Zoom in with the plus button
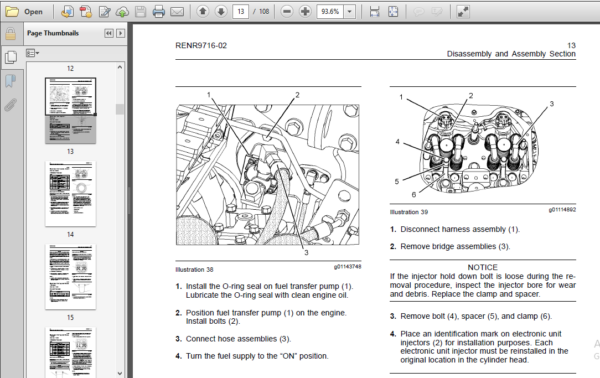The image size is (600, 378). (x=305, y=12)
